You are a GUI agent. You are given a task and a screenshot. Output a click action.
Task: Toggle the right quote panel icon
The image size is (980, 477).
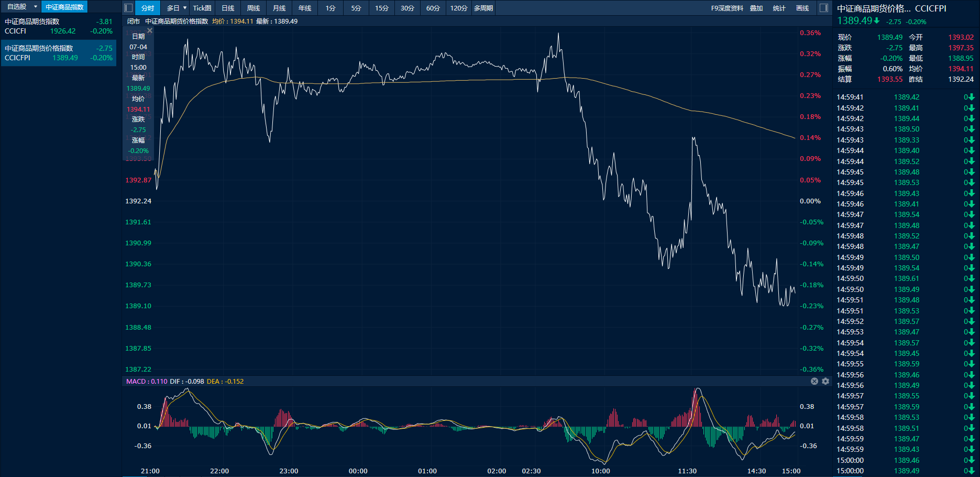824,8
